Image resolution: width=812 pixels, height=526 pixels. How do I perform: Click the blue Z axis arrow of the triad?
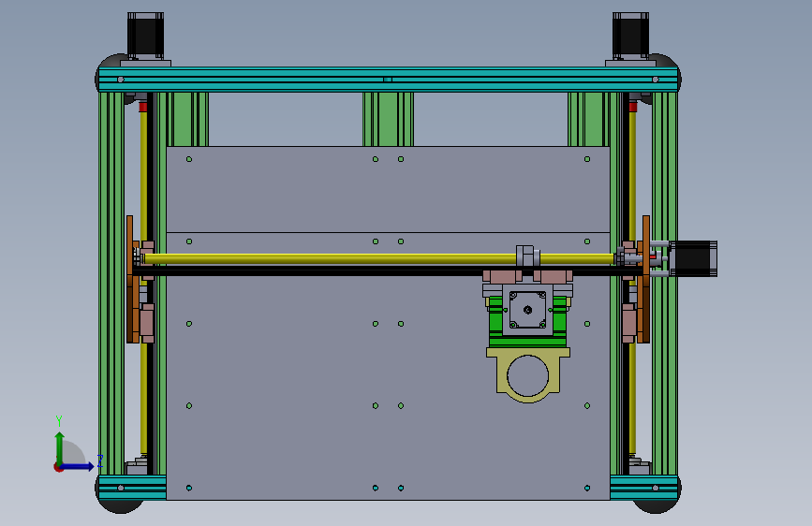(78, 467)
